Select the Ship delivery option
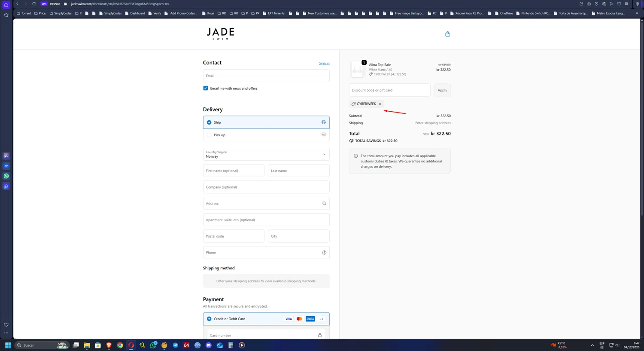 pos(266,122)
